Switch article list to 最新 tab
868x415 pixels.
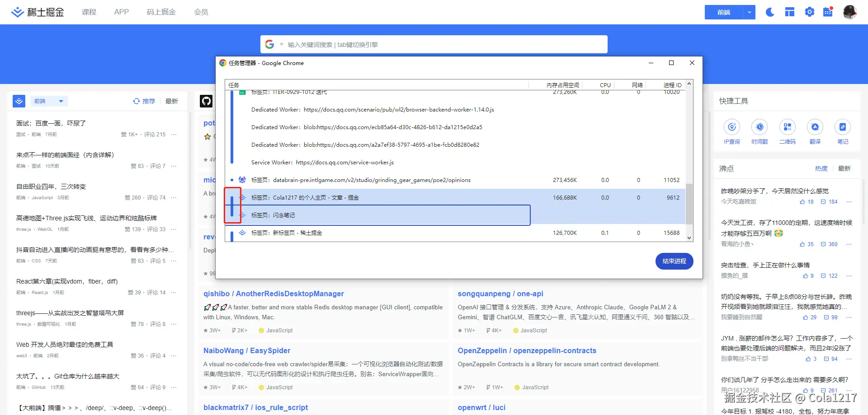click(171, 101)
